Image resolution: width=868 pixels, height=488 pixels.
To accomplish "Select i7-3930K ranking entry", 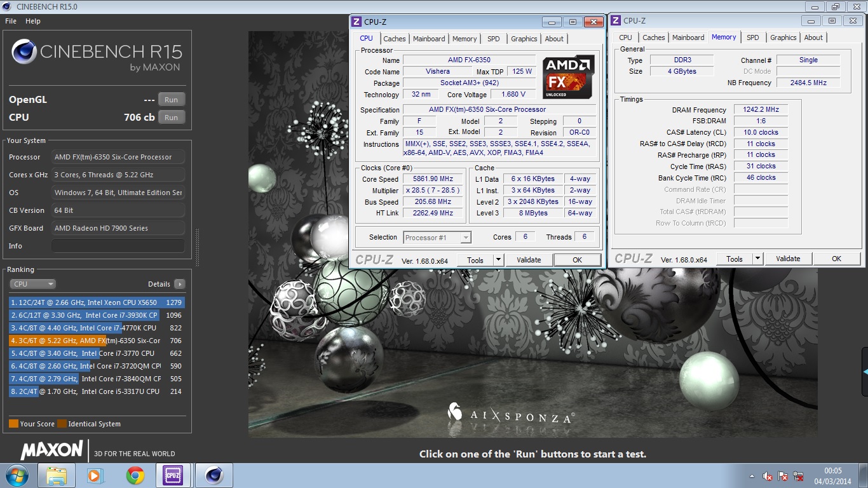I will click(97, 315).
